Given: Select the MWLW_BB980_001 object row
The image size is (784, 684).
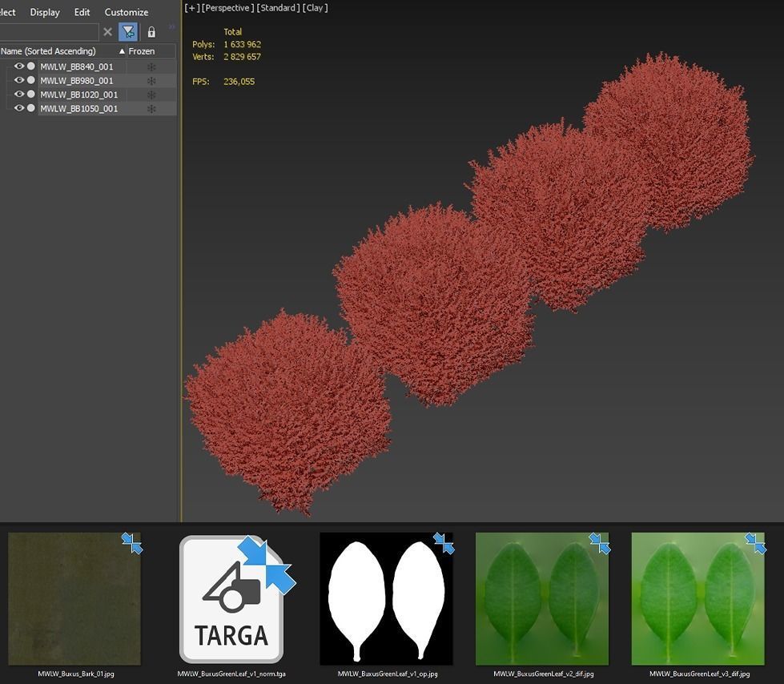Looking at the screenshot, I should 77,81.
